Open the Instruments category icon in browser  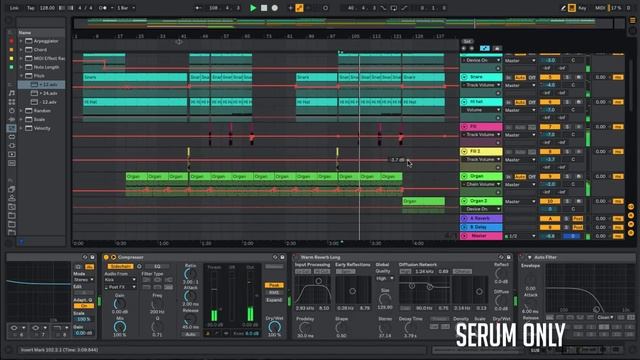(x=11, y=111)
